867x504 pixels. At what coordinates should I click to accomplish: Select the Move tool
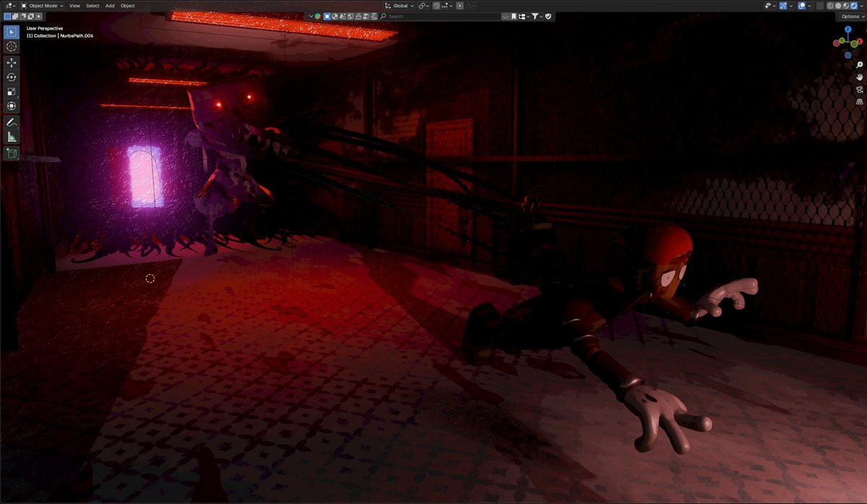(x=11, y=62)
